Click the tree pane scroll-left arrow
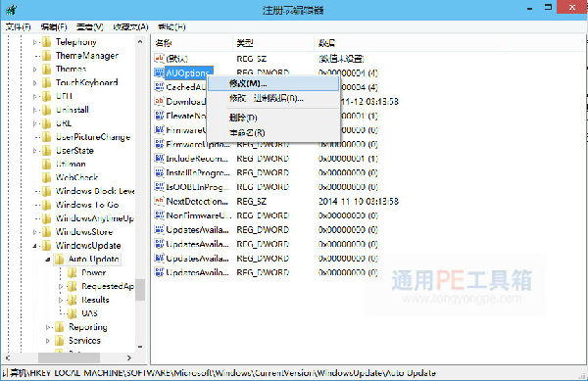The width and height of the screenshot is (588, 381). (x=8, y=357)
